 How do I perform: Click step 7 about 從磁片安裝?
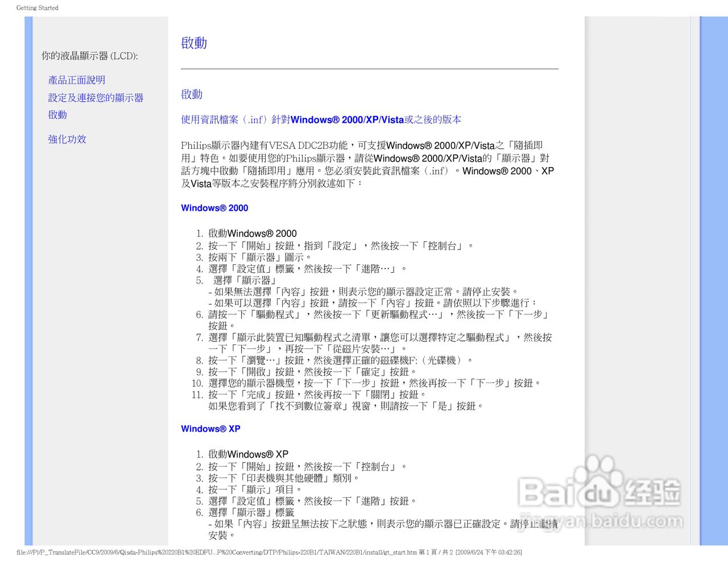pyautogui.click(x=380, y=343)
